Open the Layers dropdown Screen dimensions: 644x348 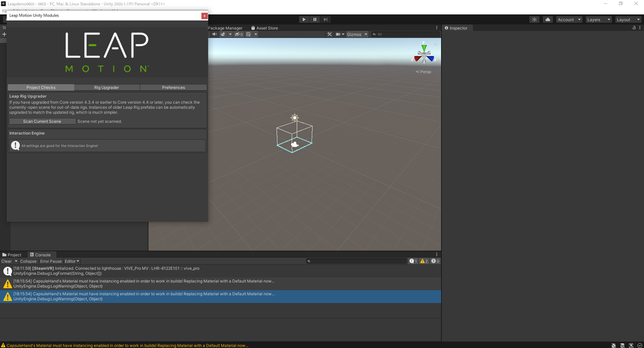pyautogui.click(x=599, y=20)
